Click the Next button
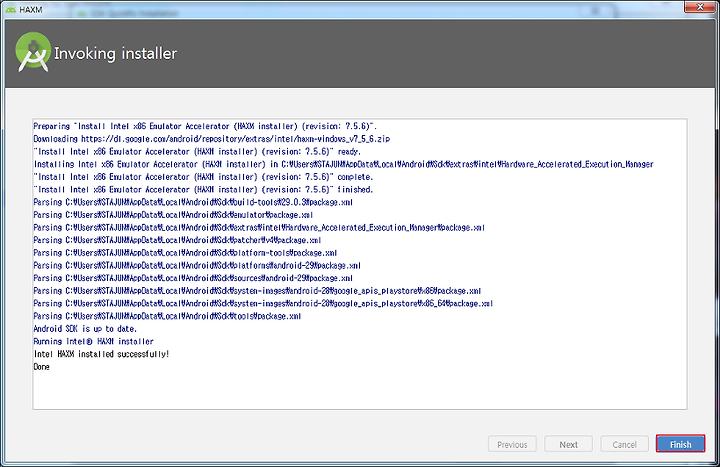Viewport: 720px width, 467px height. point(568,444)
